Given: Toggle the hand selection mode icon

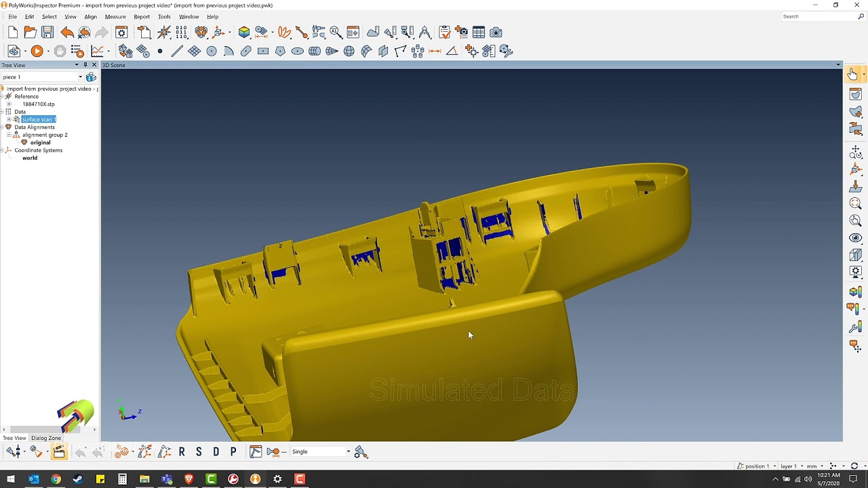Looking at the screenshot, I should point(852,74).
